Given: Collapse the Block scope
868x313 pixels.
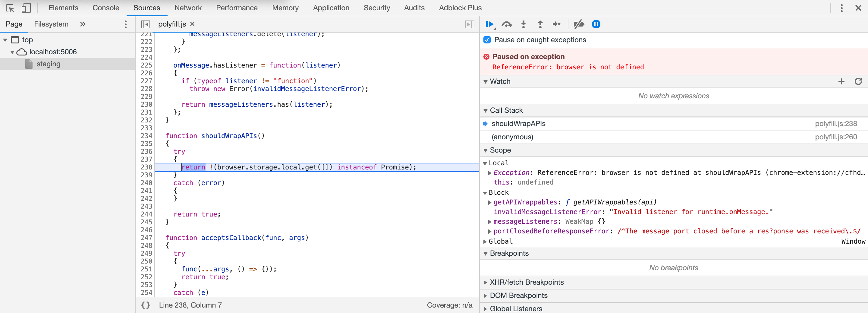Looking at the screenshot, I should 485,193.
